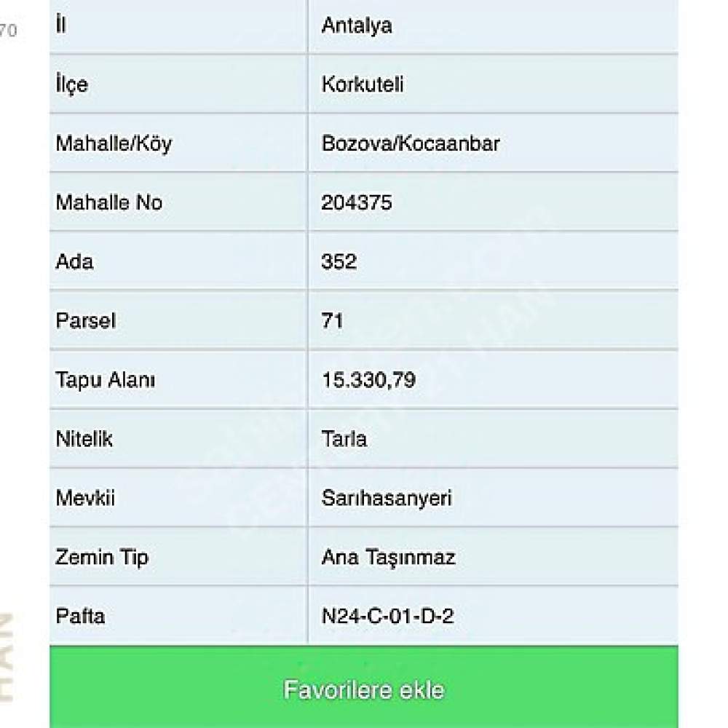Click the Zemin Tip row label
The width and height of the screenshot is (728, 728).
coord(102,557)
